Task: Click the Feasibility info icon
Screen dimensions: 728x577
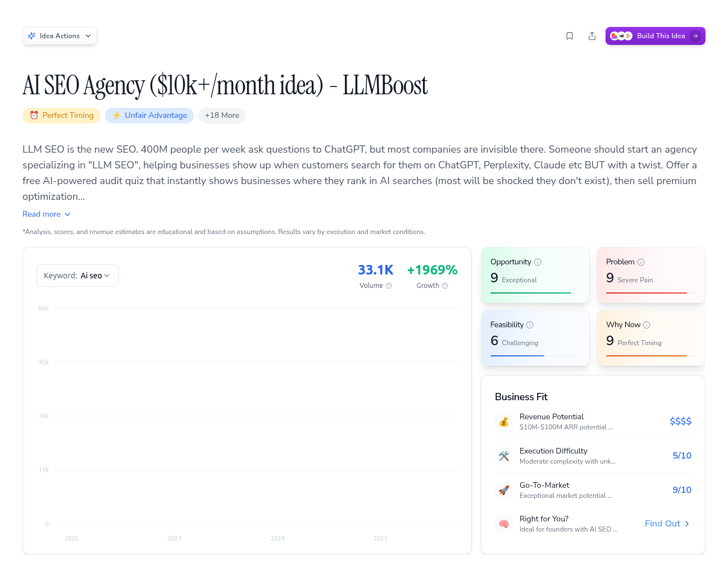Action: [x=530, y=325]
